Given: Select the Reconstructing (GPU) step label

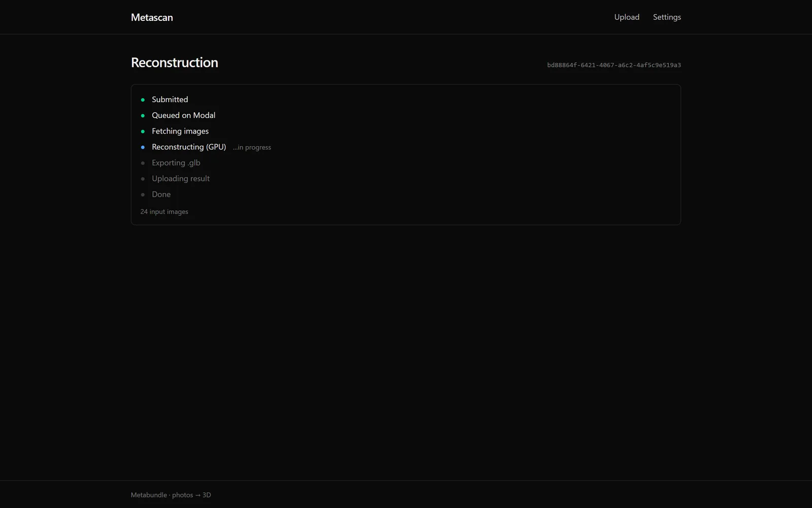Looking at the screenshot, I should pyautogui.click(x=189, y=147).
